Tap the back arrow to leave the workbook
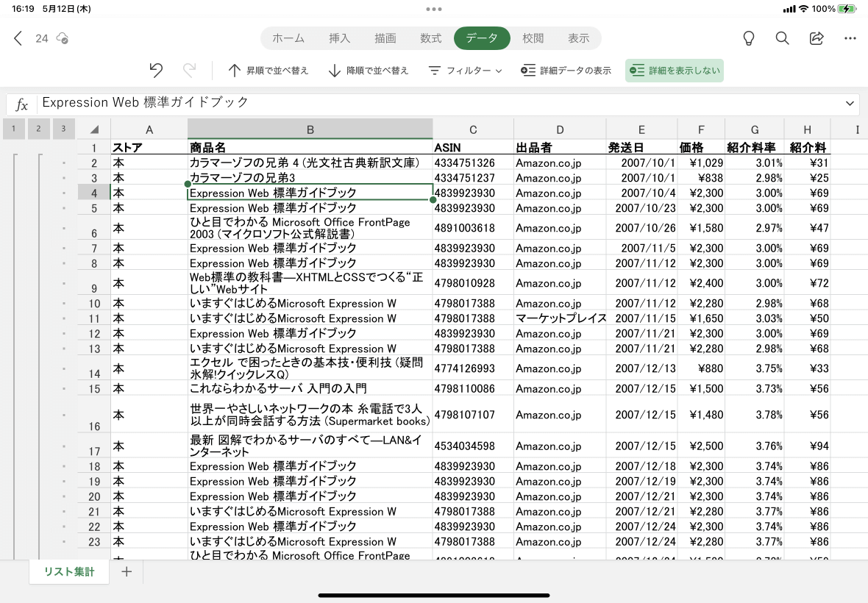 [x=18, y=38]
